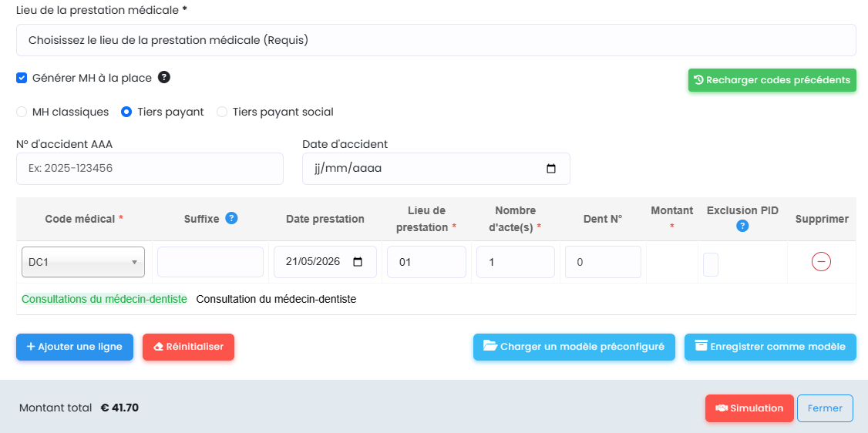Image resolution: width=868 pixels, height=433 pixels.
Task: Select MH classiques radio option
Action: click(22, 112)
